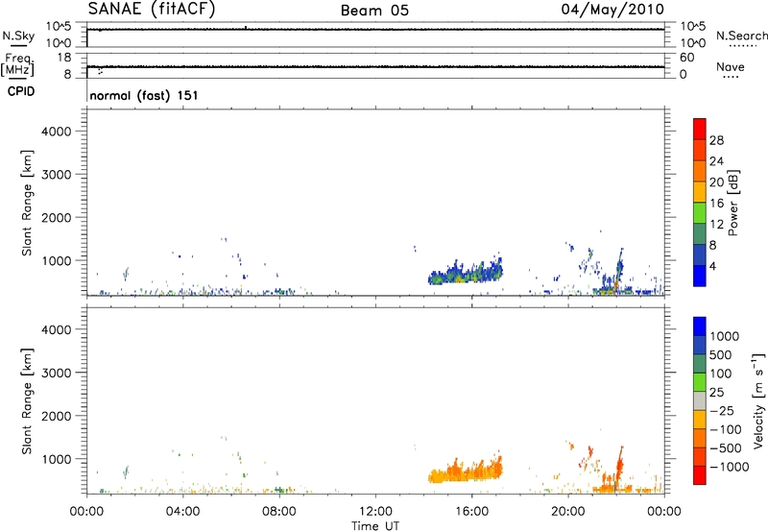The image size is (768, 532).
Task: Select the 12:00 time axis label
Action: [x=375, y=512]
